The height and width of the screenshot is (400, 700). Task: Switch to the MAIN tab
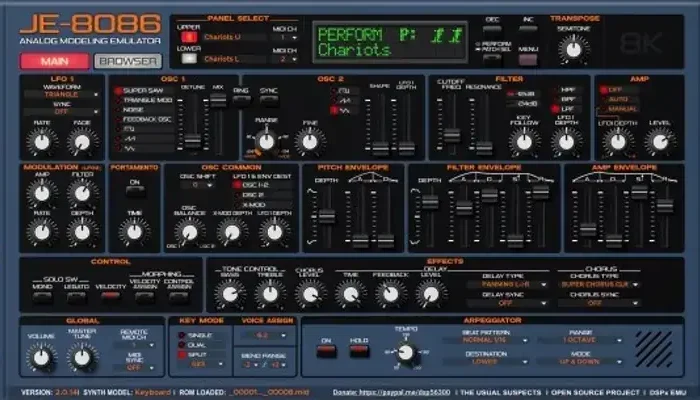[54, 61]
